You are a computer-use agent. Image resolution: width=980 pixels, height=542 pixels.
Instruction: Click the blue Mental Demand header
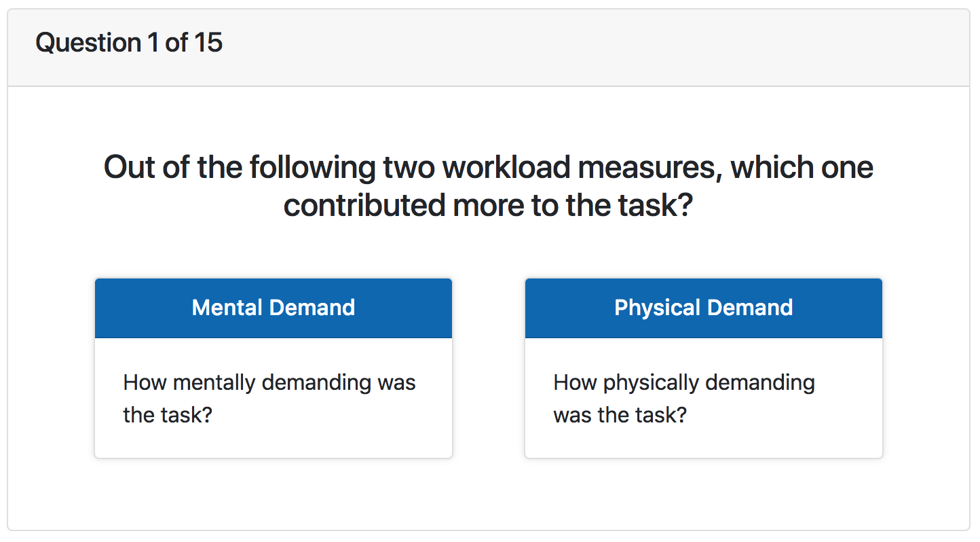(274, 308)
